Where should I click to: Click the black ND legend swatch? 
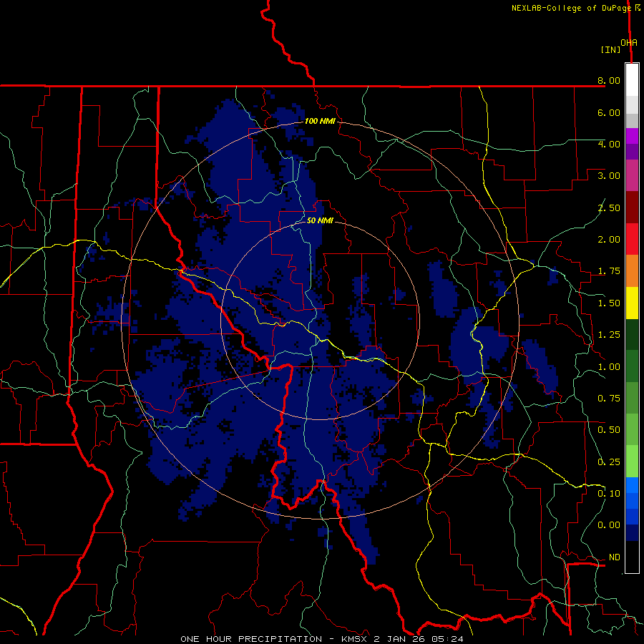click(x=632, y=557)
